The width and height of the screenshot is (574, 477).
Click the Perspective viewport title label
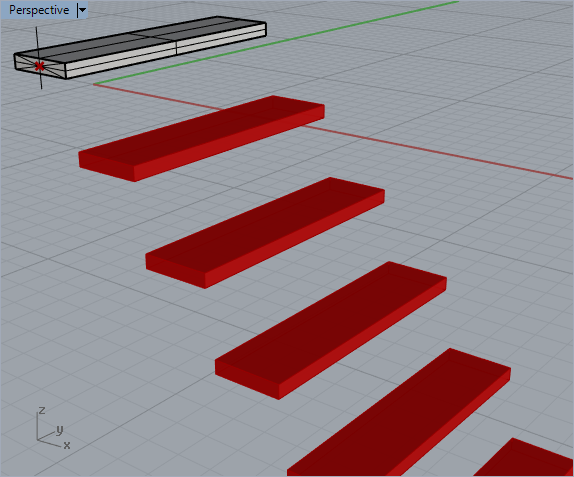click(x=39, y=10)
